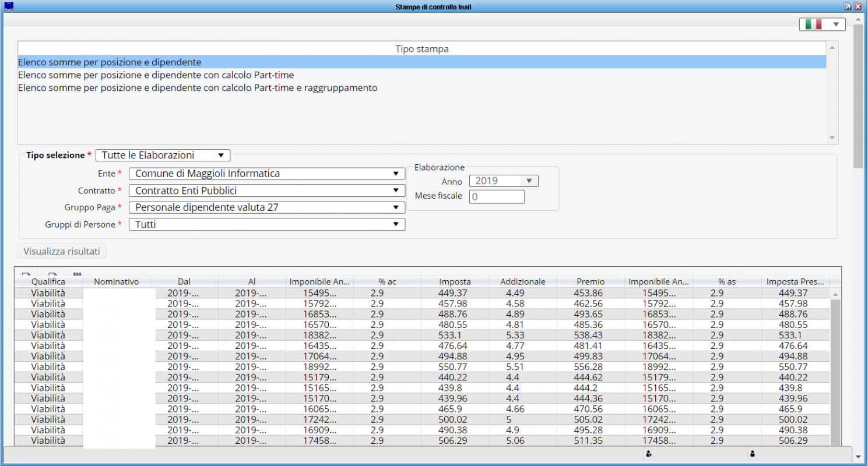Image resolution: width=868 pixels, height=466 pixels.
Task: Open the Tipo selezione dropdown
Action: point(163,156)
